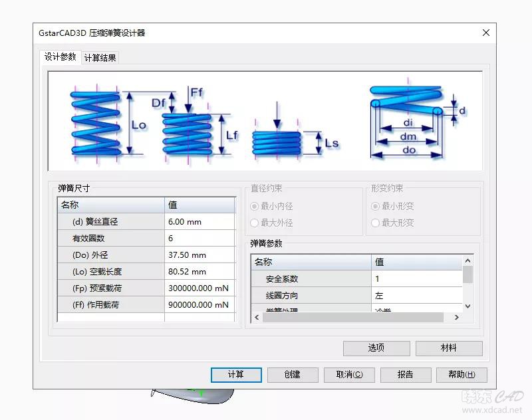Click the 取消(C) button
Screen dimensions: 532x420
tap(349, 375)
